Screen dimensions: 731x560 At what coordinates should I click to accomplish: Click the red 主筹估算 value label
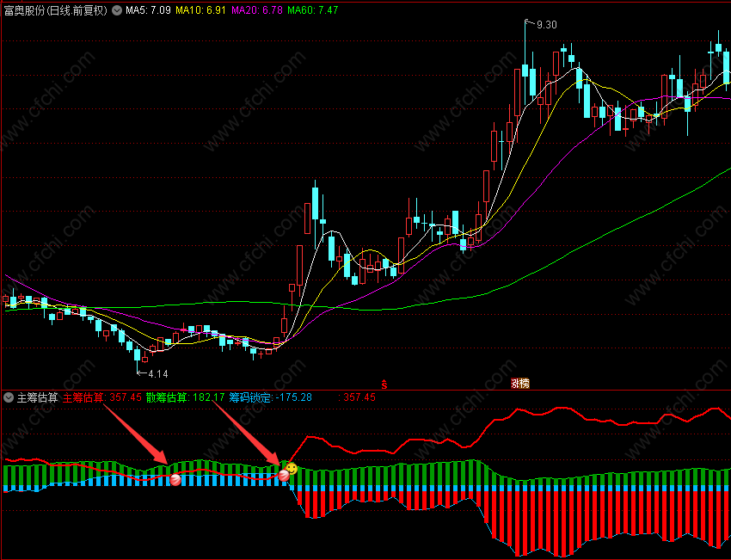(x=102, y=397)
